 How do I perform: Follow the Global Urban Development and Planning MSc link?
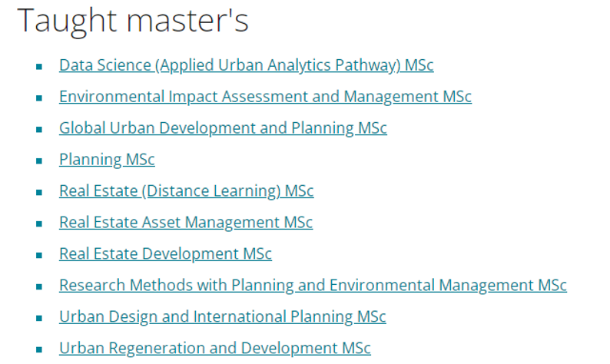(x=223, y=128)
